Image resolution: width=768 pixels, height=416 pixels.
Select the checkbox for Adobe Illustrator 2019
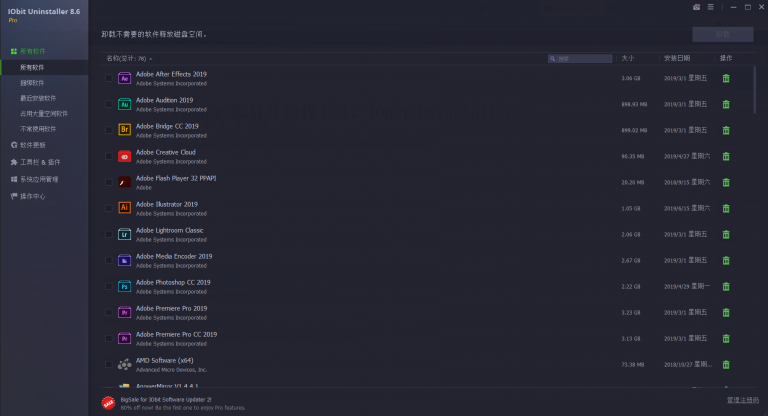coord(109,208)
